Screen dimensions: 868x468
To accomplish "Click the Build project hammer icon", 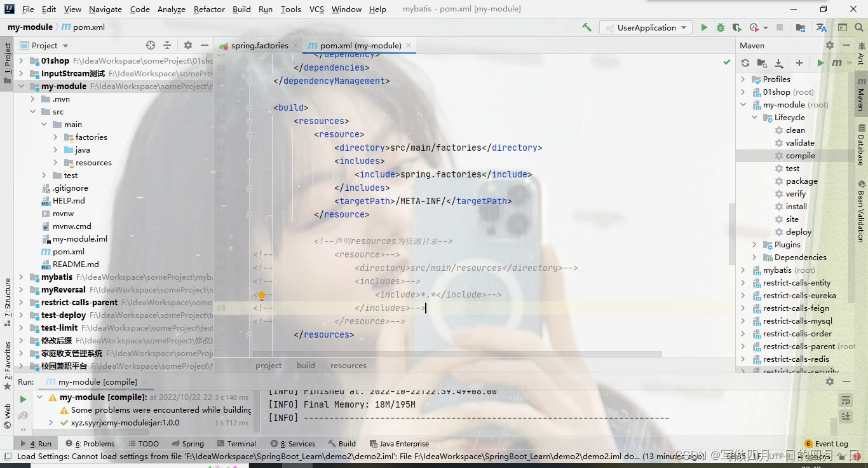I will pos(587,27).
